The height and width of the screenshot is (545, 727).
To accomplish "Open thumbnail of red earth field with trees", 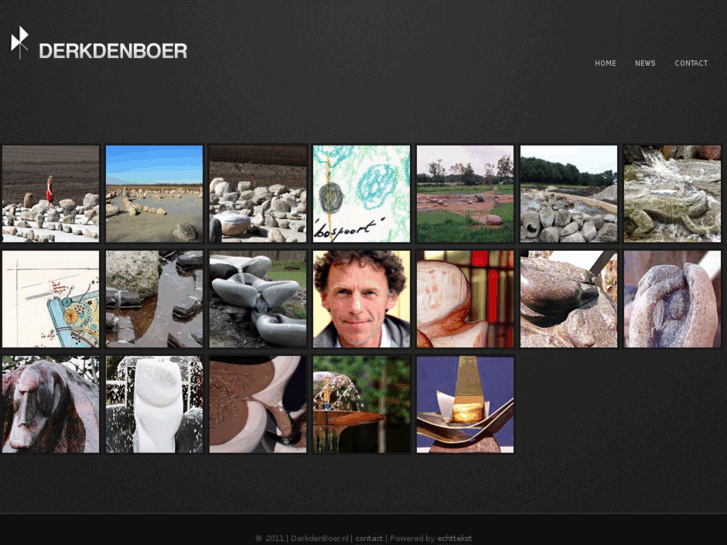I will click(x=465, y=193).
